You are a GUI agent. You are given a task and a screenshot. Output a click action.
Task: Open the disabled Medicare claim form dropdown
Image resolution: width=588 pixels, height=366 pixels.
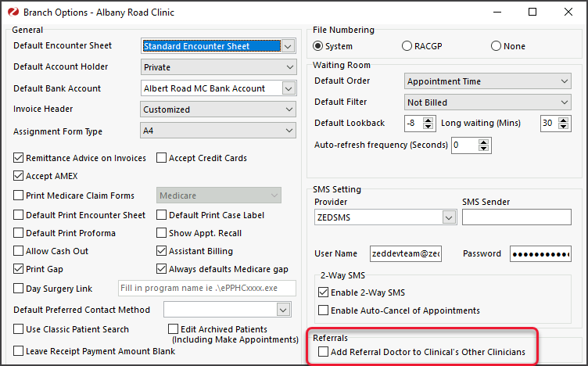click(219, 196)
